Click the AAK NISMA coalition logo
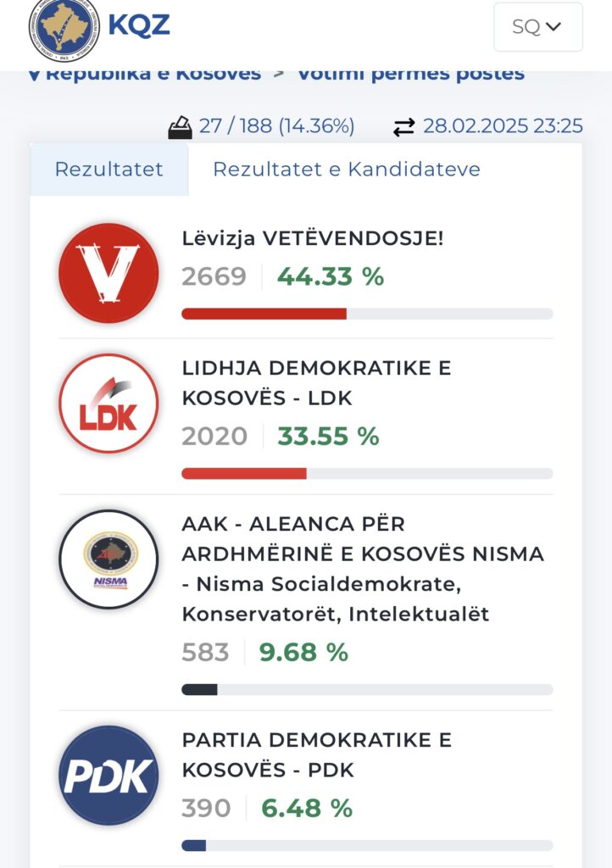 [x=108, y=559]
